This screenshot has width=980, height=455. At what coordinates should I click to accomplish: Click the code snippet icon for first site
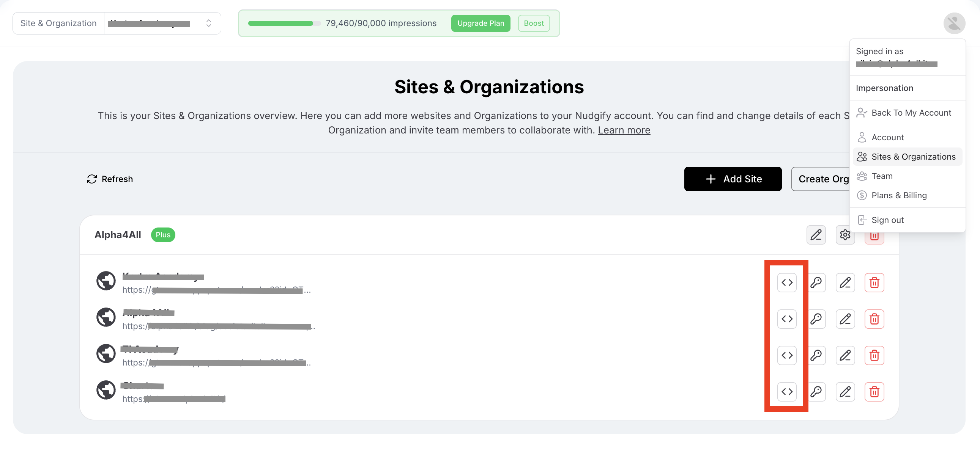[x=787, y=282]
